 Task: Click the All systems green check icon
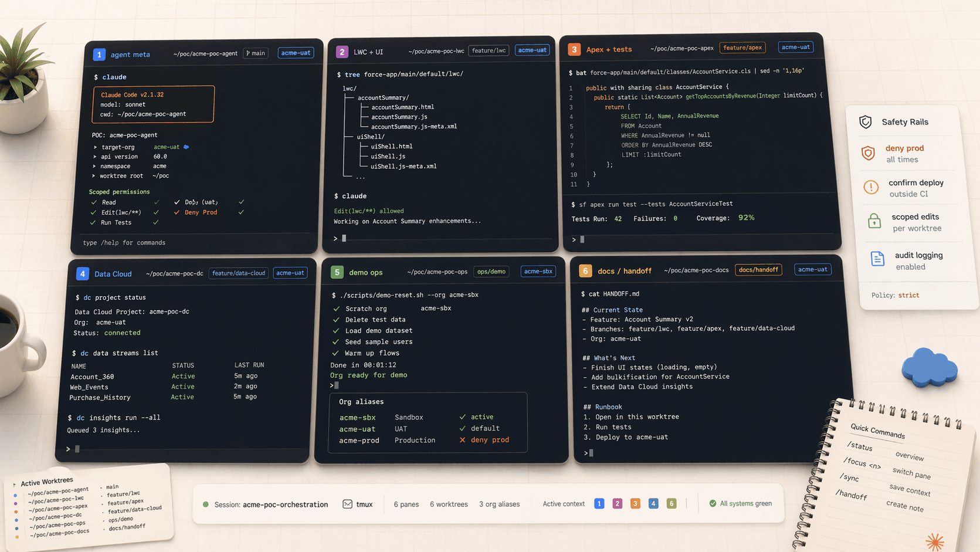pyautogui.click(x=712, y=503)
